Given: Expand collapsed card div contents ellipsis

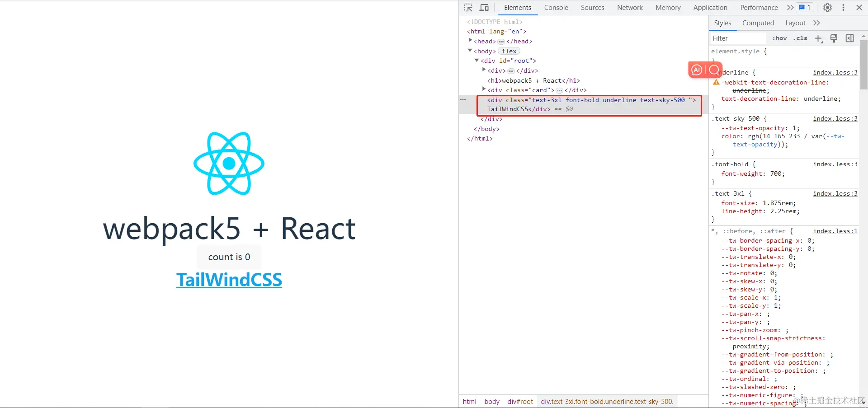Looking at the screenshot, I should pyautogui.click(x=559, y=90).
